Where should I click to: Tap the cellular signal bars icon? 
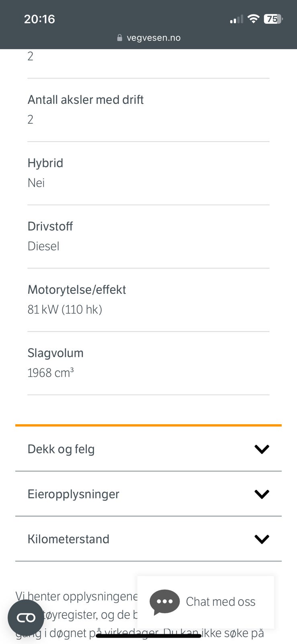(x=236, y=19)
